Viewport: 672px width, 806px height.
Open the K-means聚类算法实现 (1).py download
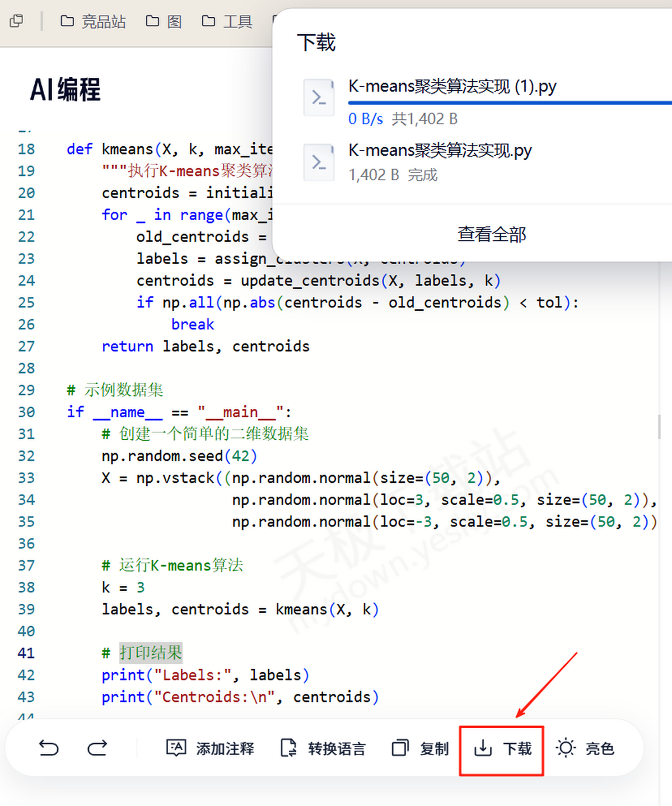[452, 86]
